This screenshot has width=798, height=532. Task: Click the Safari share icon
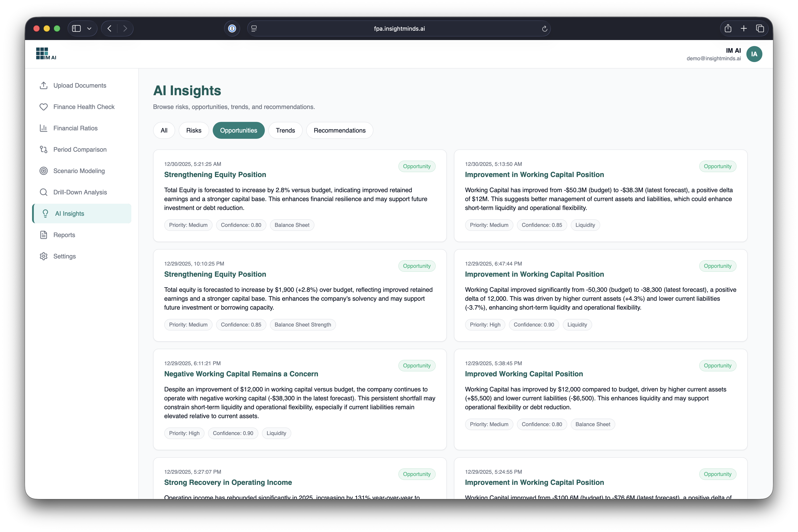728,28
